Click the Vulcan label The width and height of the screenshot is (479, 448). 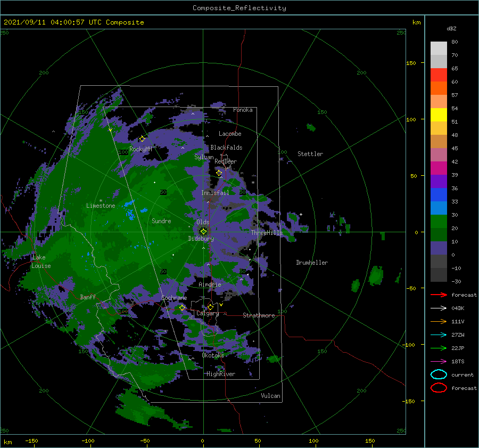[271, 396]
